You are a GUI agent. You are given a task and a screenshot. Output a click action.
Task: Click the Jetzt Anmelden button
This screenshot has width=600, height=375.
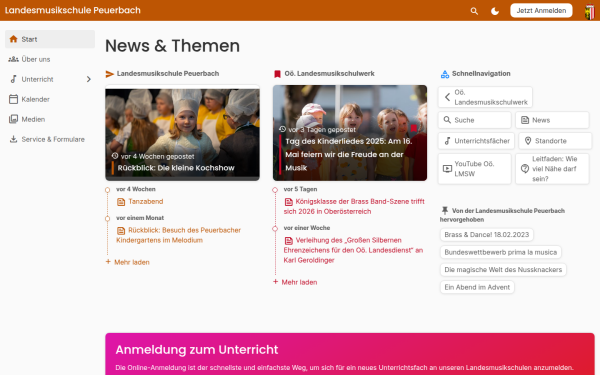click(x=541, y=10)
